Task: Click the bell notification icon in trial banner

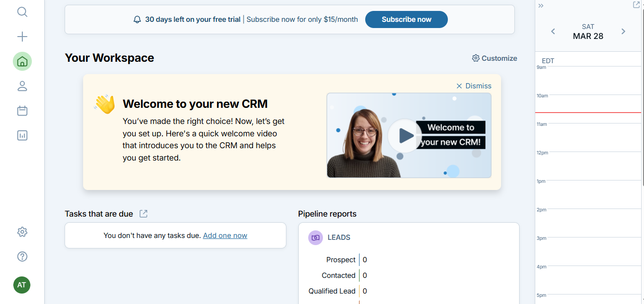Action: (137, 19)
